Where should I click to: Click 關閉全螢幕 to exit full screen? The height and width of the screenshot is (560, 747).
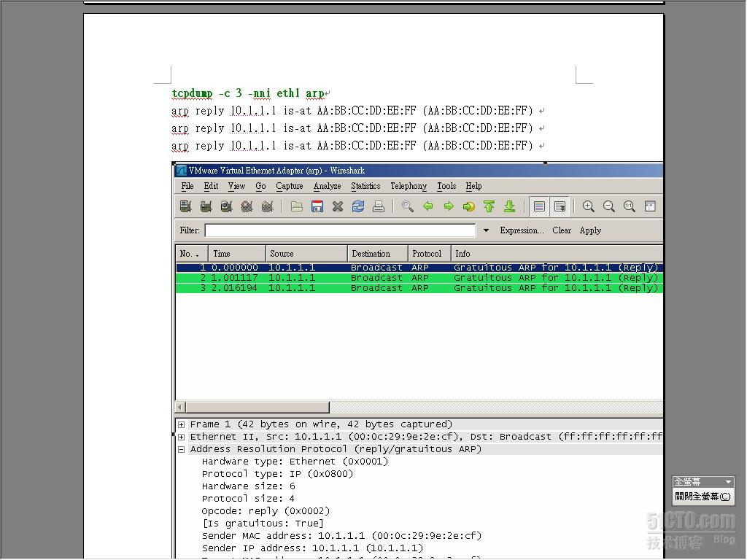click(x=703, y=496)
